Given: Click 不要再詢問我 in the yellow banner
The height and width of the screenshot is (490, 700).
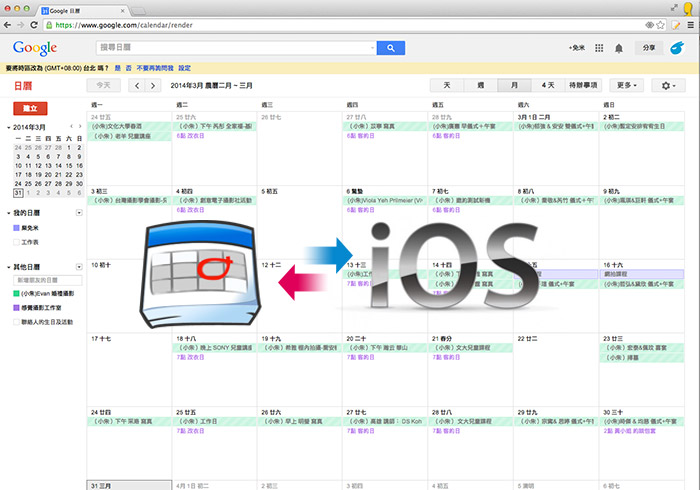Looking at the screenshot, I should (x=155, y=68).
